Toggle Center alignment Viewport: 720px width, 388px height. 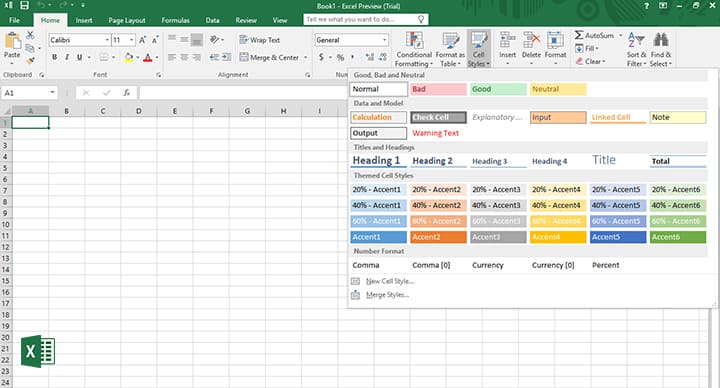pyautogui.click(x=184, y=57)
